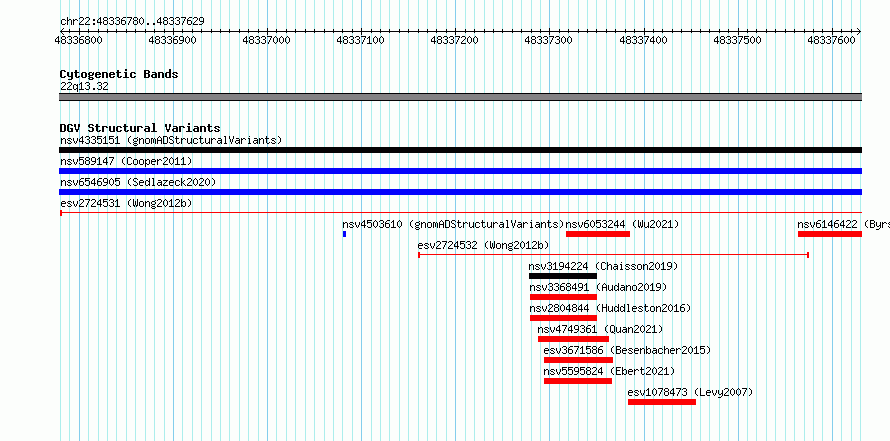Image resolution: width=890 pixels, height=441 pixels.
Task: Click the gray 22q13.32 cytogenetic band bar
Action: point(460,97)
